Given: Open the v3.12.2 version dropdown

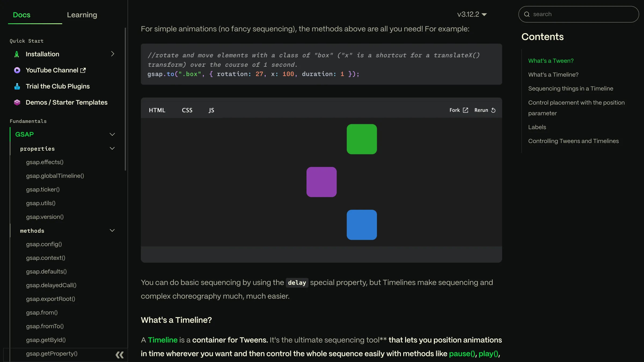Looking at the screenshot, I should pyautogui.click(x=472, y=14).
